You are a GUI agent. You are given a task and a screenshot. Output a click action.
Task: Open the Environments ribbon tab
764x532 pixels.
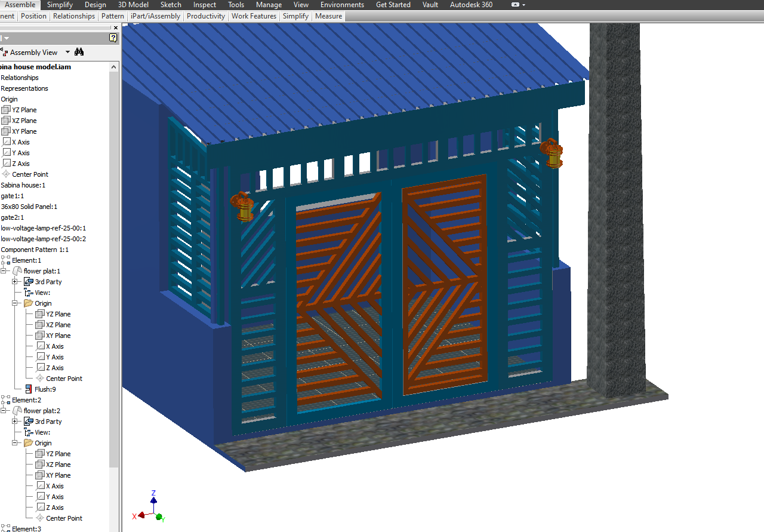[342, 5]
